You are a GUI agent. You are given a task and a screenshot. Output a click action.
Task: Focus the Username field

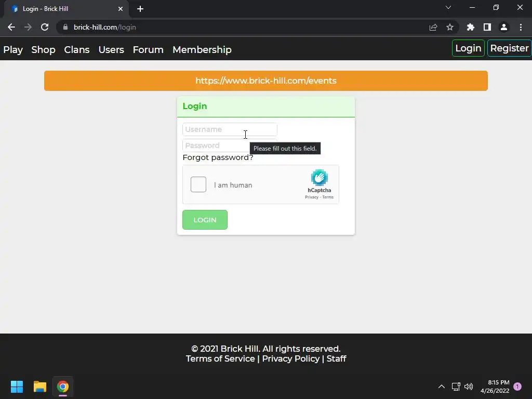click(x=230, y=129)
